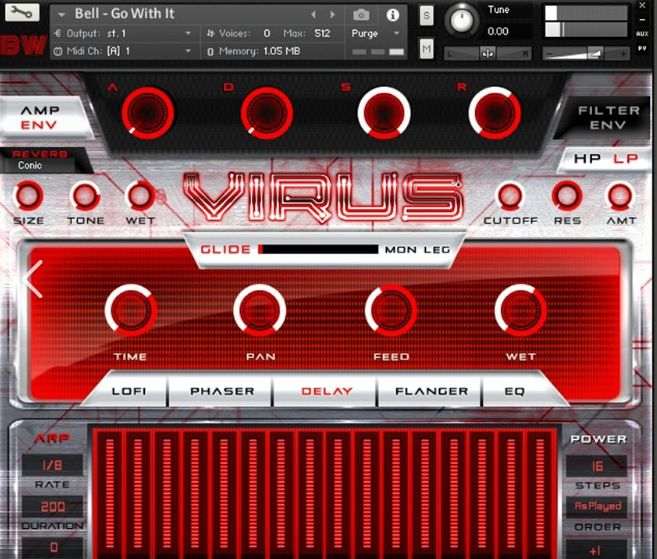The image size is (657, 559).
Task: Click the GLIDE amount slider bar
Action: pos(318,249)
